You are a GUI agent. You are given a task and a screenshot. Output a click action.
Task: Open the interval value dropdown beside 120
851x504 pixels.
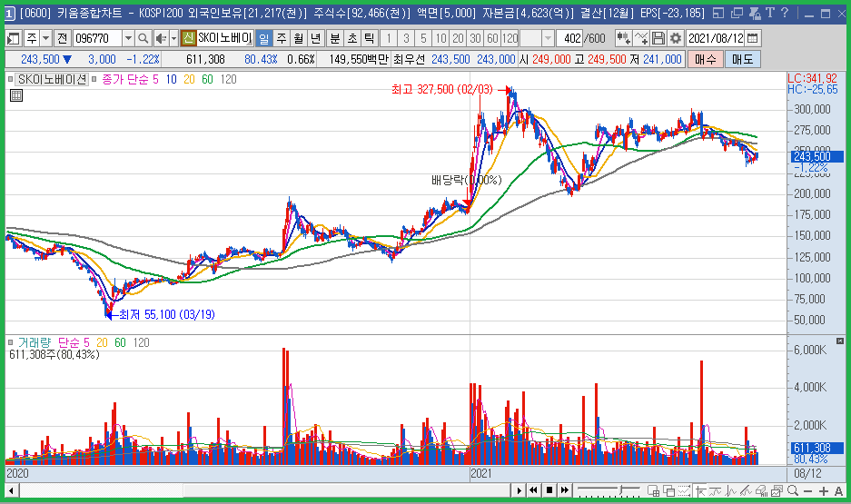point(548,38)
